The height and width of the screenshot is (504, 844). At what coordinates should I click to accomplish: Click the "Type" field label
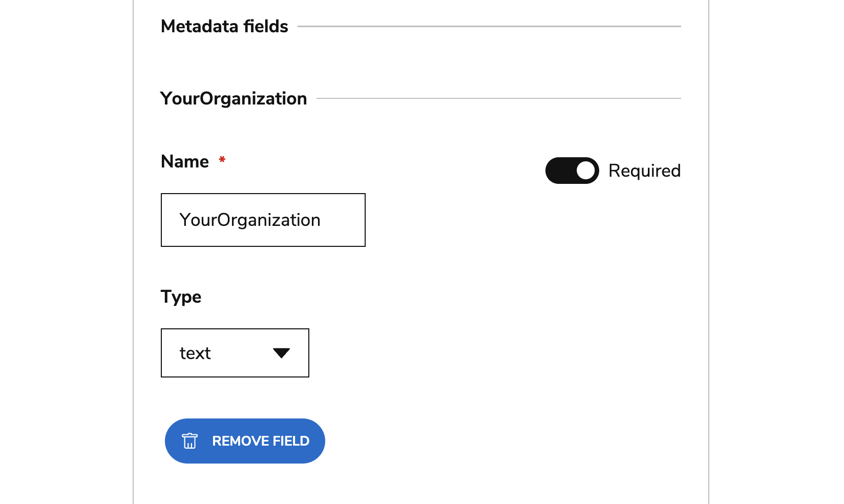click(181, 297)
